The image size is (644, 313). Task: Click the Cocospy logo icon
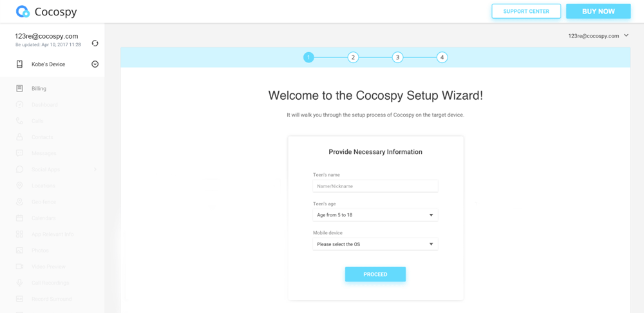(x=23, y=12)
